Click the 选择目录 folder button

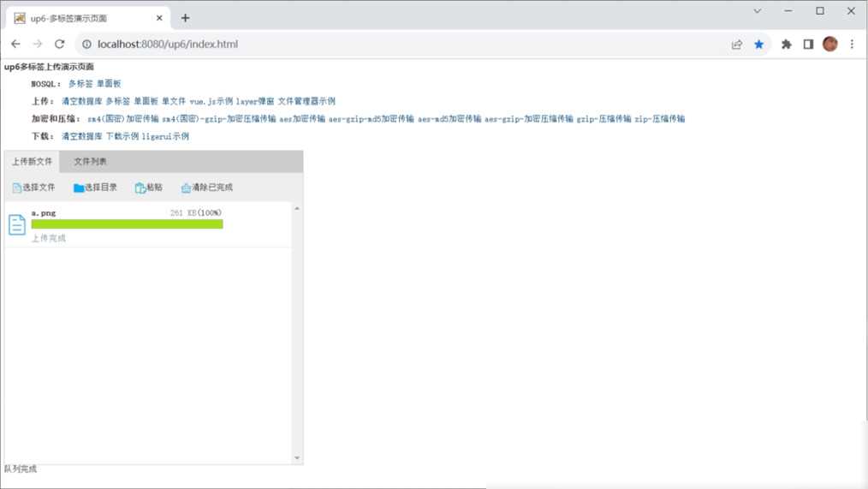pos(95,188)
